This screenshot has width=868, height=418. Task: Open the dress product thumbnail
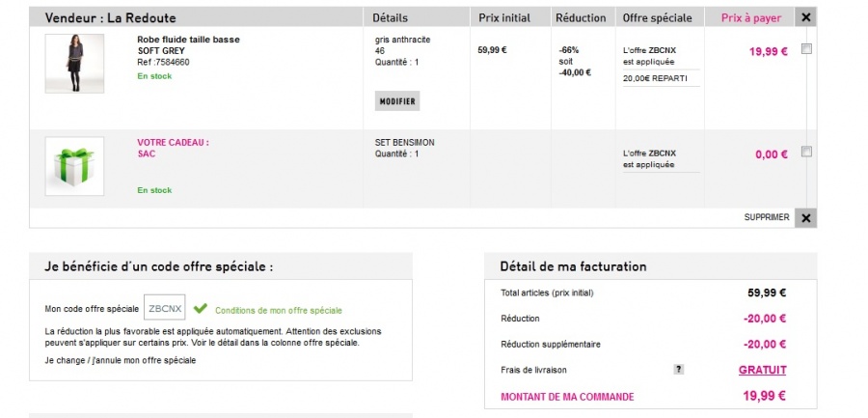pos(74,64)
